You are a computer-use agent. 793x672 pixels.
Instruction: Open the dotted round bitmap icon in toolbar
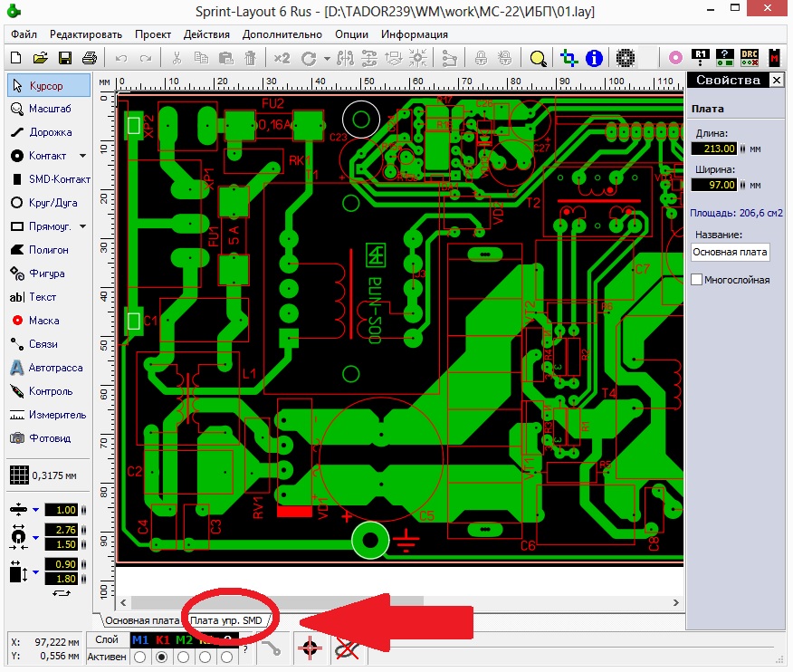626,58
